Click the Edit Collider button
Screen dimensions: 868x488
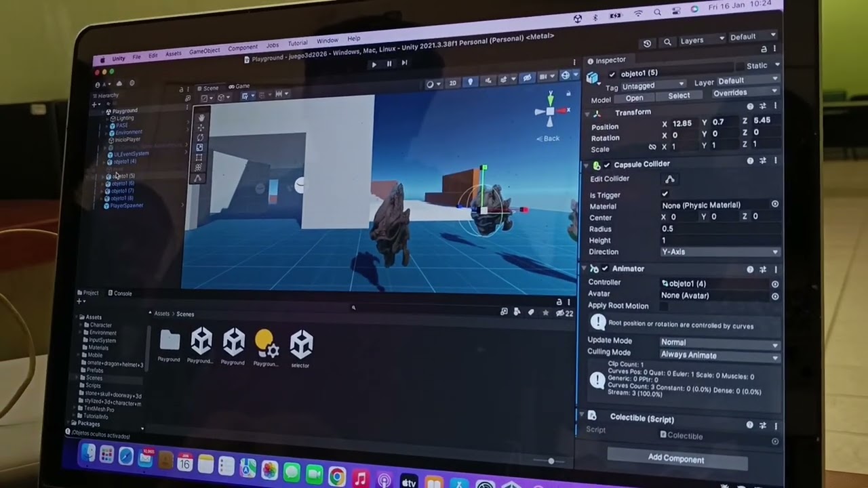669,179
